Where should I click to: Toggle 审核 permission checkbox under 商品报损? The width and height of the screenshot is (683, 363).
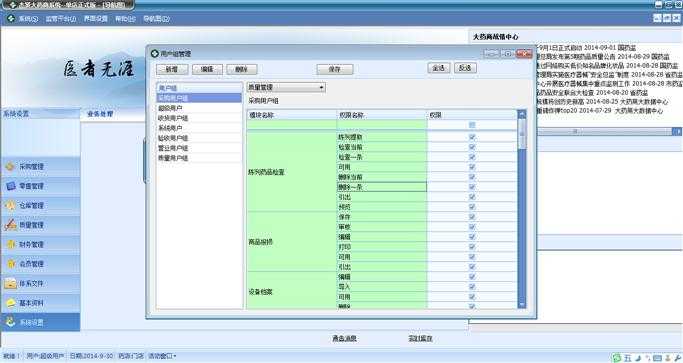[x=472, y=227]
